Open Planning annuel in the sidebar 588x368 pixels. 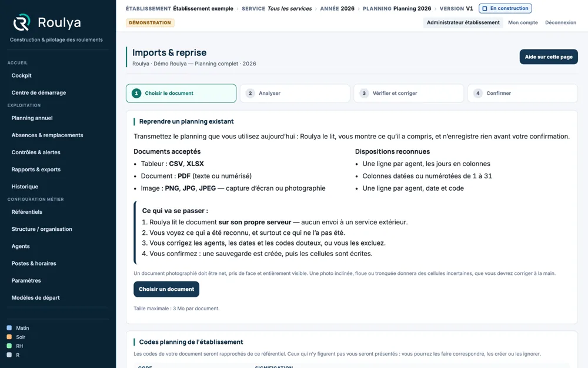pos(32,118)
